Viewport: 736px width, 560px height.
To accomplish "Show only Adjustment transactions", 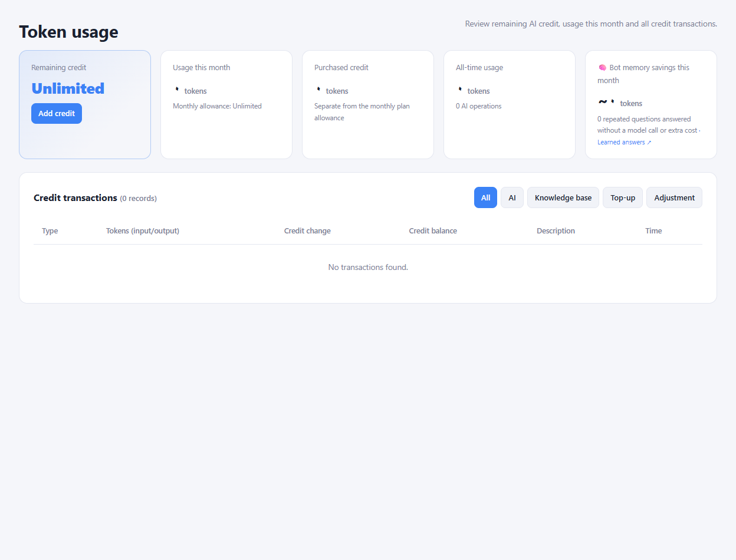I will [x=674, y=197].
